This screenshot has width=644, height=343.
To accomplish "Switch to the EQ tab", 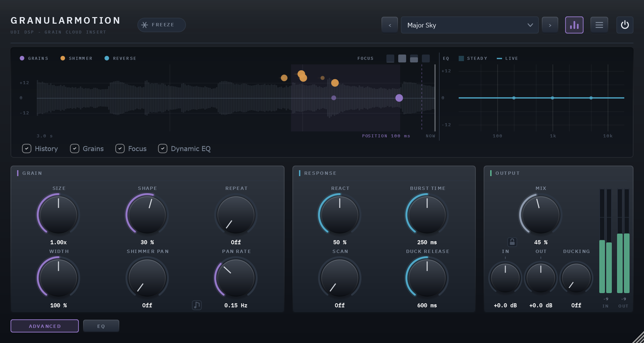I will (x=101, y=326).
